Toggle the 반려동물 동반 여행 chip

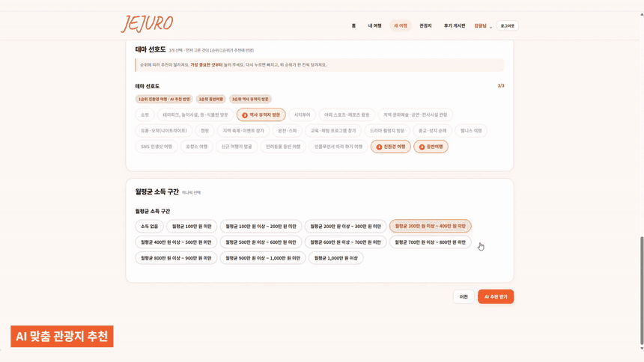[x=283, y=147]
